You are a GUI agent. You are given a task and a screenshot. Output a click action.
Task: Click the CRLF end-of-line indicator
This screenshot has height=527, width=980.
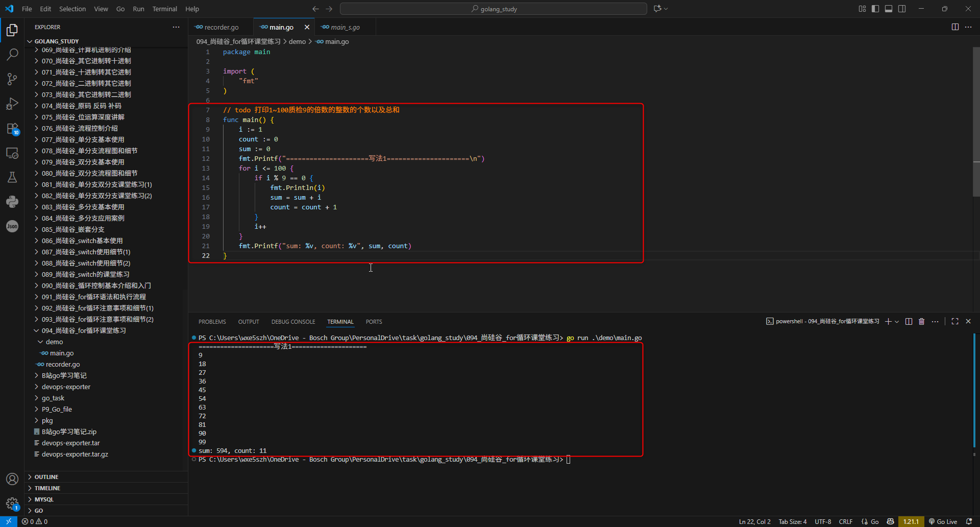pos(846,521)
